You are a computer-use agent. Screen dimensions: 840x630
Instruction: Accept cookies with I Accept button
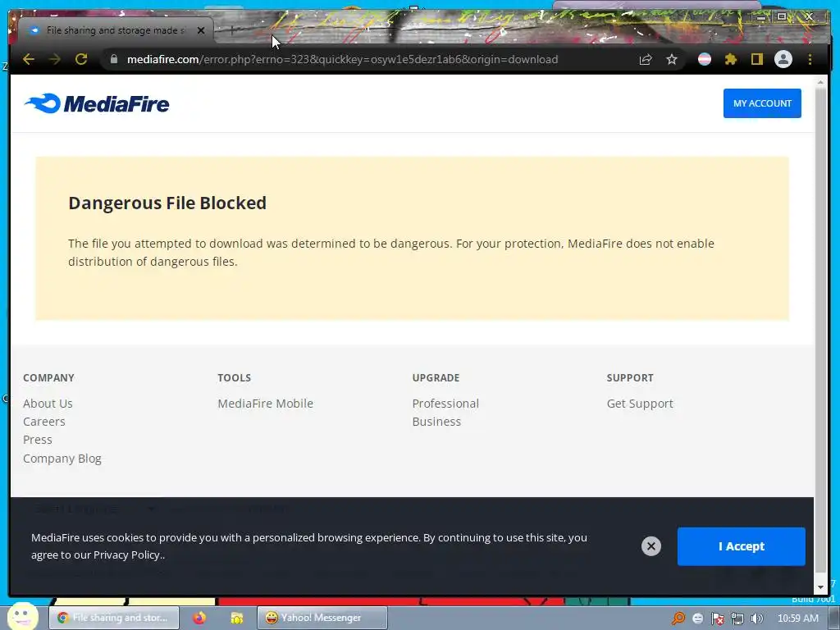(x=741, y=546)
